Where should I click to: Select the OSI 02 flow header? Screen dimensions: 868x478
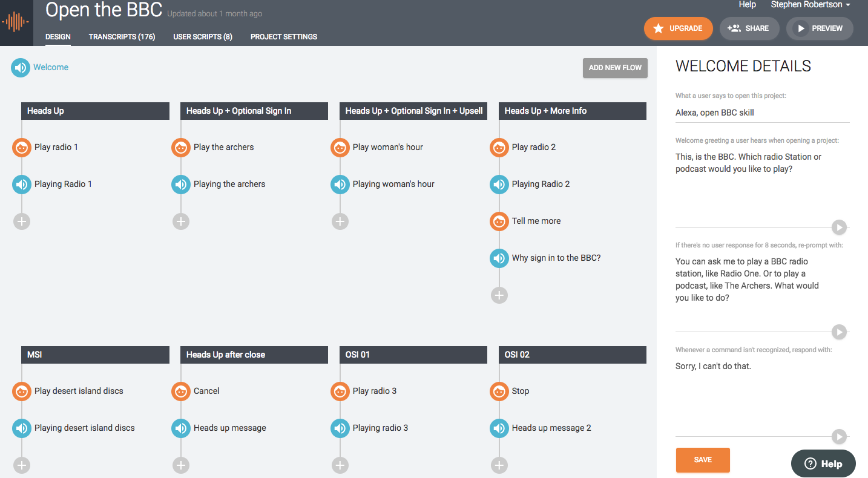pos(573,355)
